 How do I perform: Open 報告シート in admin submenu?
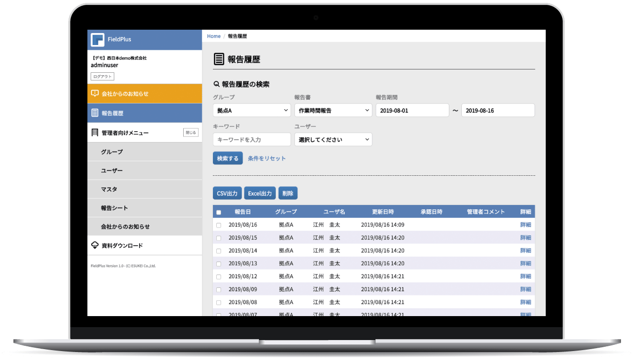click(x=145, y=208)
